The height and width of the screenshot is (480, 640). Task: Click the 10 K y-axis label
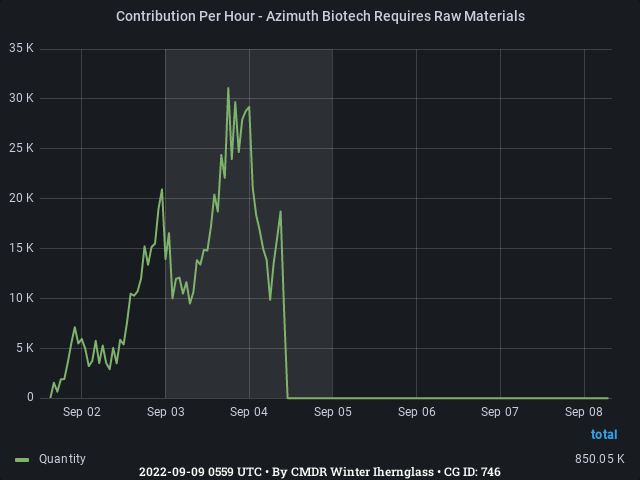tap(21, 298)
